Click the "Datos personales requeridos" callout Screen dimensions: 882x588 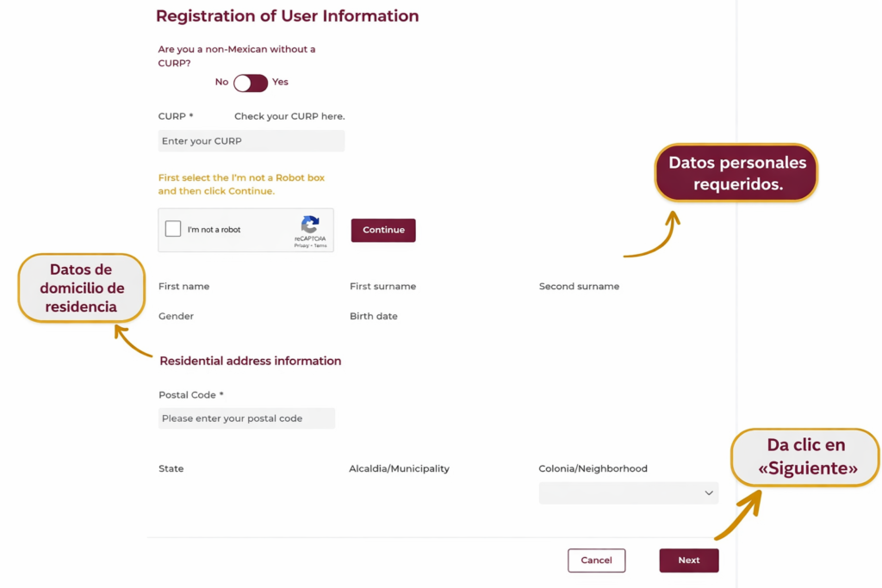(736, 173)
